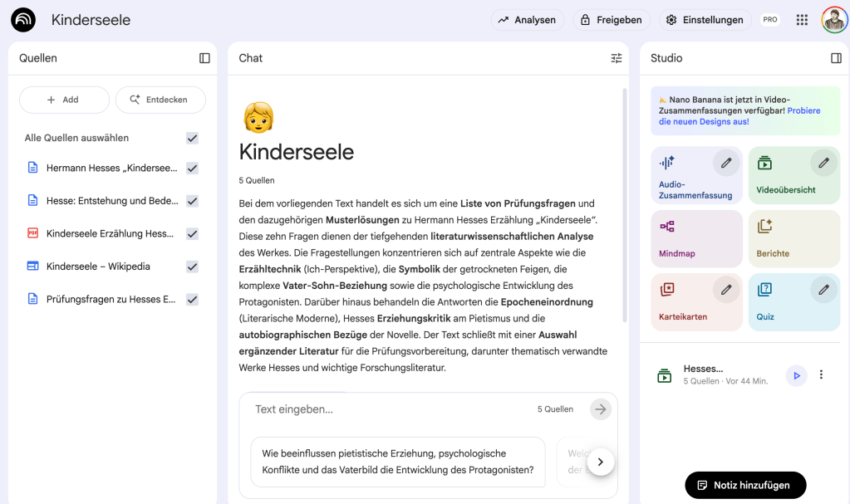Open more options for Hesses video item
Screen dimensions: 850x504
click(821, 375)
